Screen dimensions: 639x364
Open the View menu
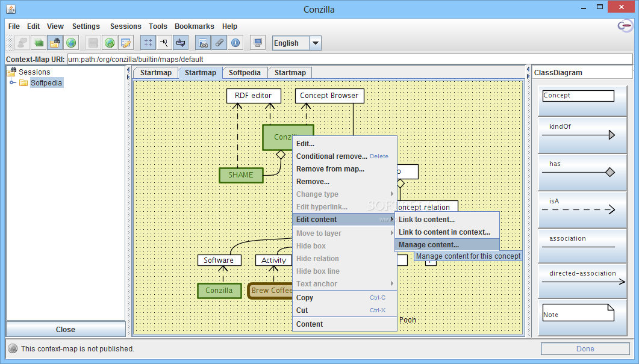coord(55,26)
